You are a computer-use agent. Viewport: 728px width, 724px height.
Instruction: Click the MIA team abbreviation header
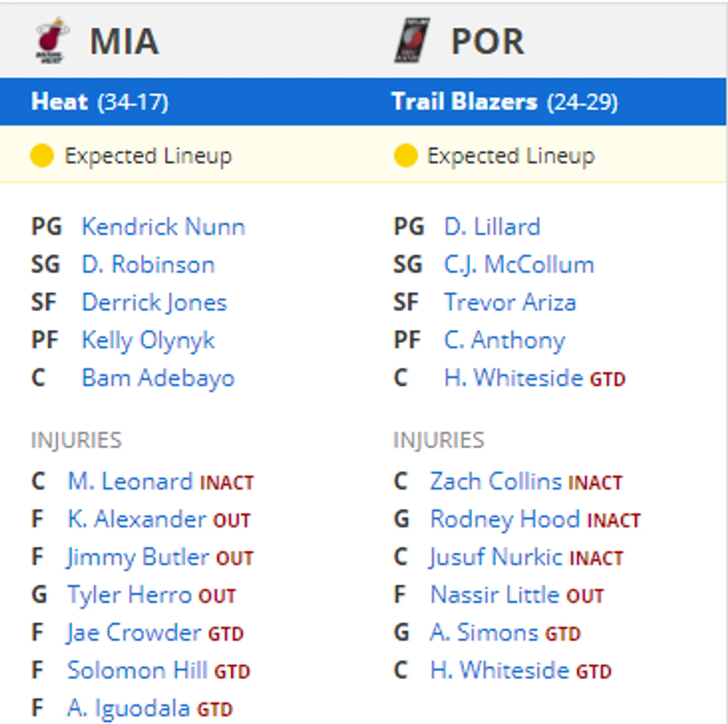pyautogui.click(x=125, y=41)
